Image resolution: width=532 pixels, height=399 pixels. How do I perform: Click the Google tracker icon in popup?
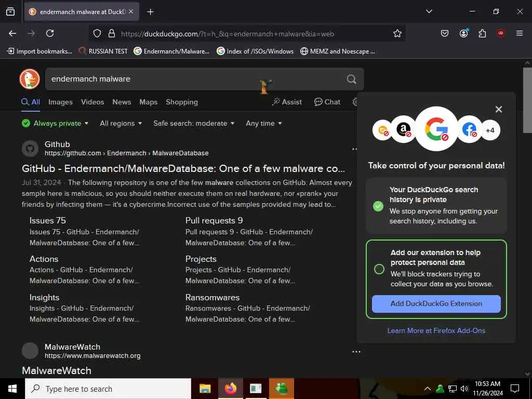pyautogui.click(x=436, y=129)
